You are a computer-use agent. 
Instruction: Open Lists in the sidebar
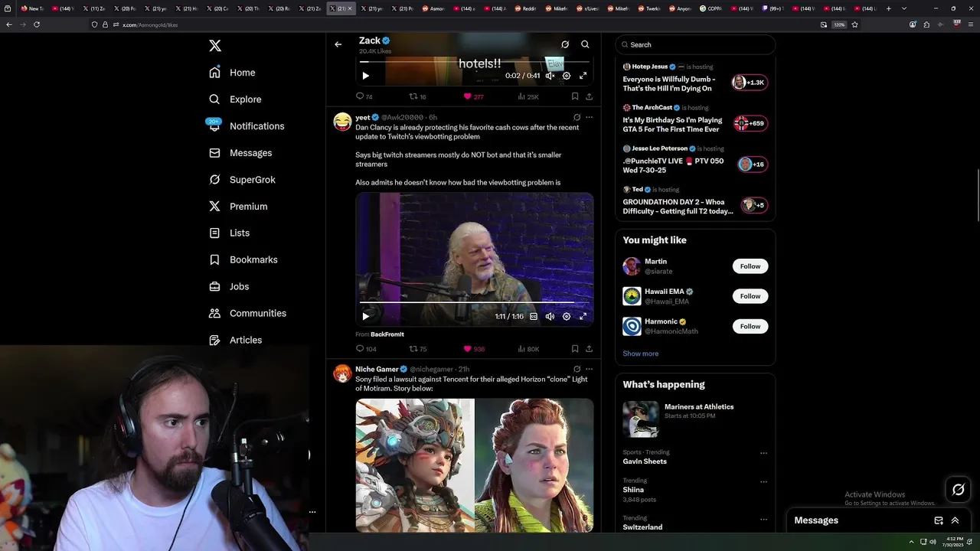(x=230, y=233)
